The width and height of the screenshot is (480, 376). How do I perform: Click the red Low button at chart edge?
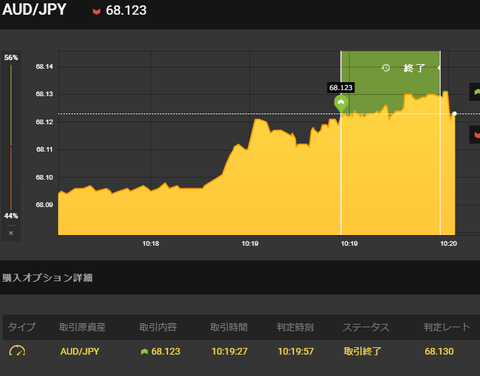475,135
